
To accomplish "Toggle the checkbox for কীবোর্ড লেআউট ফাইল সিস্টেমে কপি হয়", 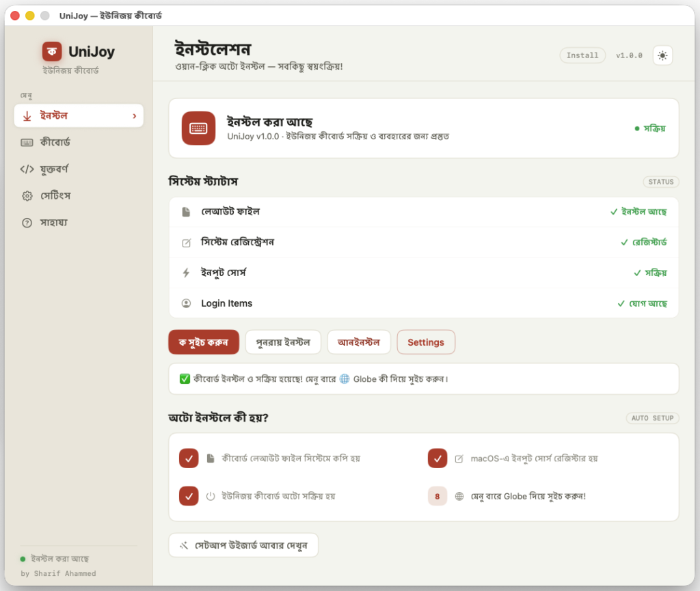I will click(189, 458).
